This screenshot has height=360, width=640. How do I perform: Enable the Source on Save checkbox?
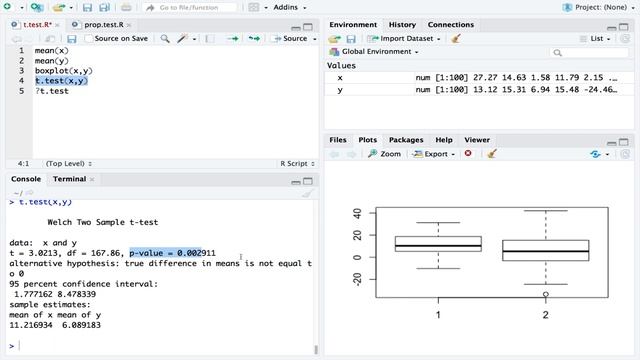[x=89, y=39]
